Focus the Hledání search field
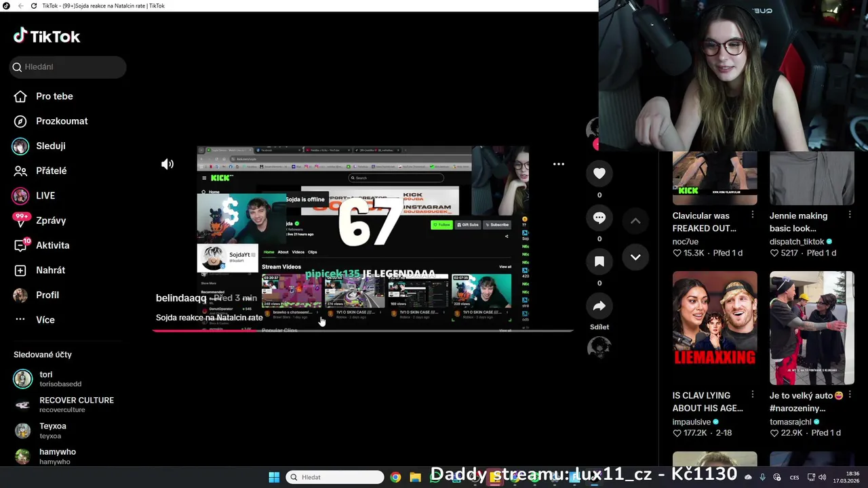Screen dimensions: 868x488 coord(68,66)
